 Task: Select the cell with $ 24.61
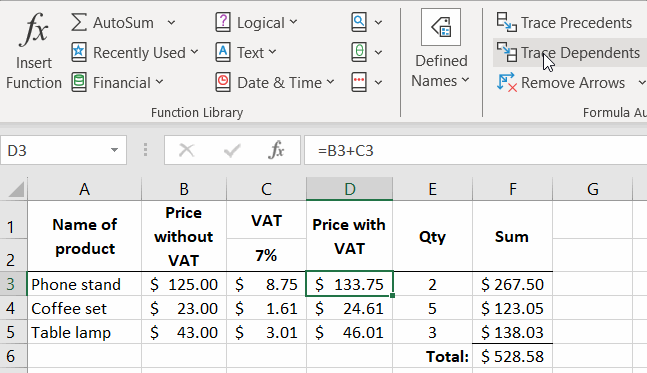(x=349, y=308)
